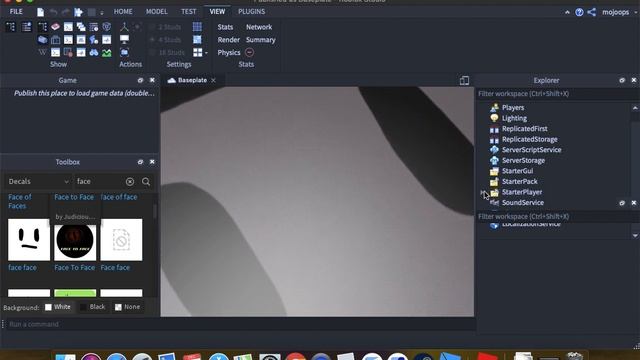Open the Explorer panel from the Show group

11,27
